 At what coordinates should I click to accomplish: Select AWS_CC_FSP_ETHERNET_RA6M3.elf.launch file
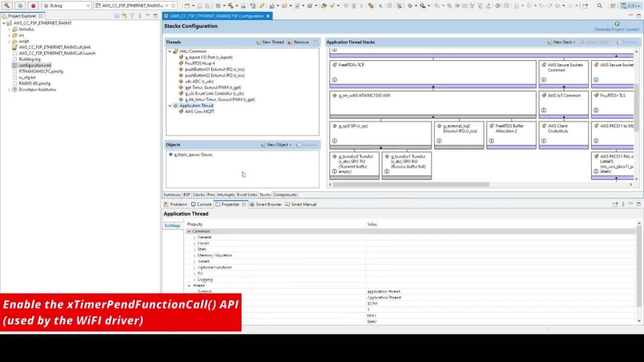[x=56, y=54]
